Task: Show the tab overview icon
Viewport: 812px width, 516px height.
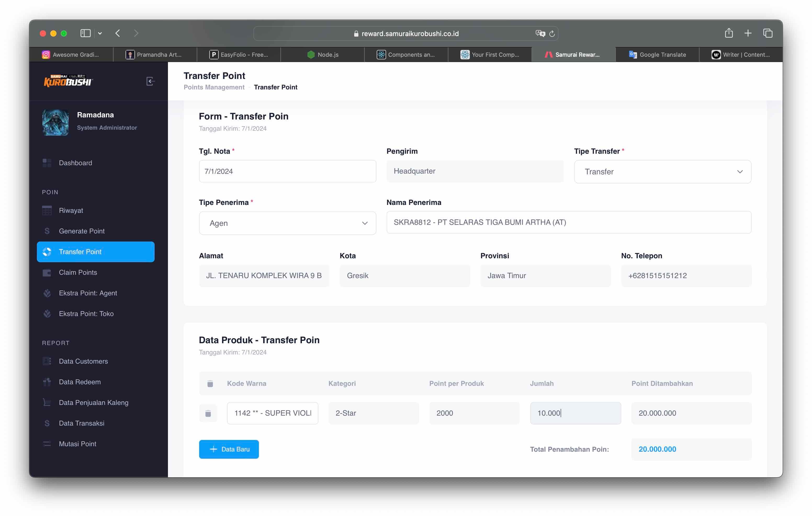Action: tap(768, 33)
